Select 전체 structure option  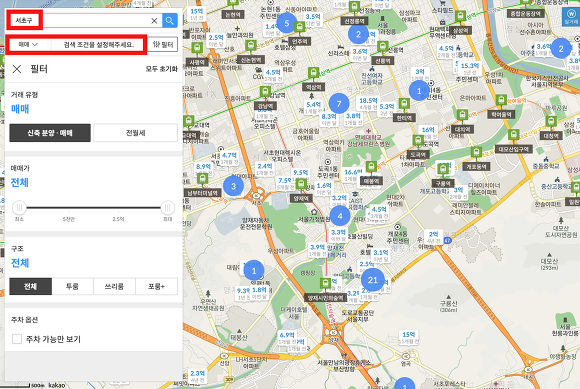[31, 286]
